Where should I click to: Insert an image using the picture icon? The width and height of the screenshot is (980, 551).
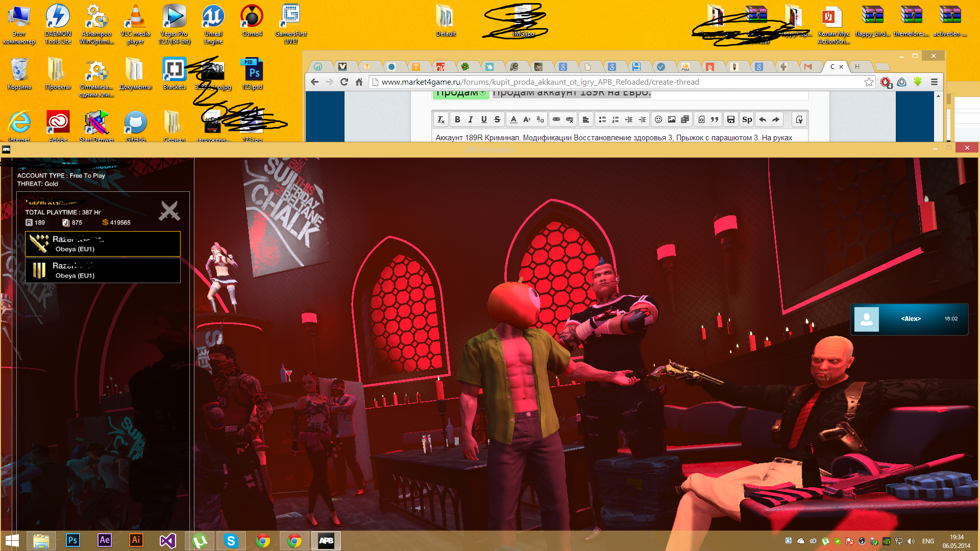coord(672,119)
